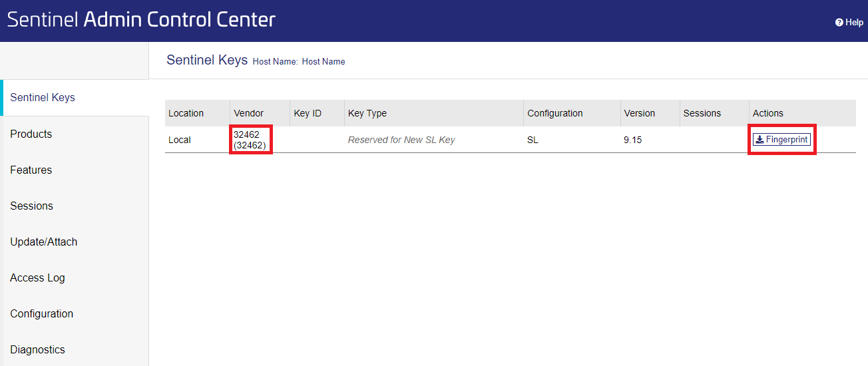868x366 pixels.
Task: Click the Location column header
Action: click(186, 113)
